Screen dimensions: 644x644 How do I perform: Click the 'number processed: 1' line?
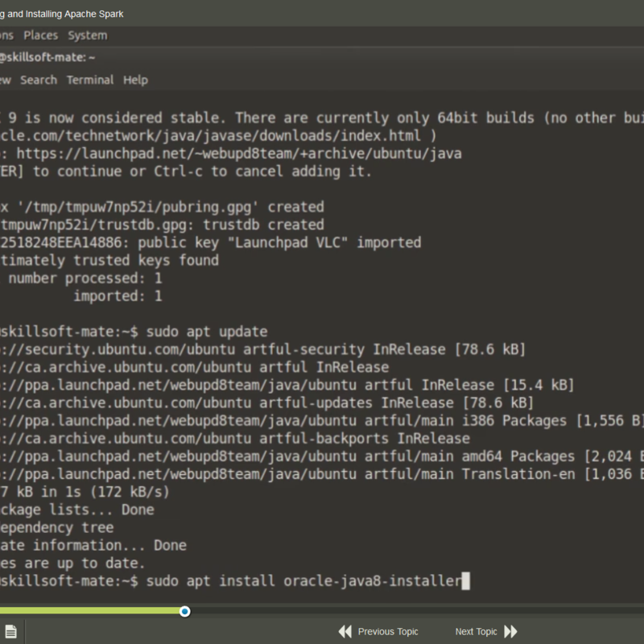(81, 279)
